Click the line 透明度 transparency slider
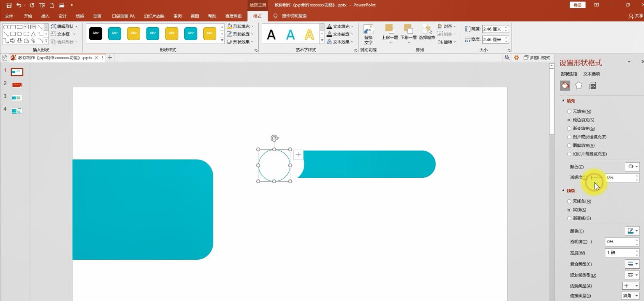 click(596, 242)
